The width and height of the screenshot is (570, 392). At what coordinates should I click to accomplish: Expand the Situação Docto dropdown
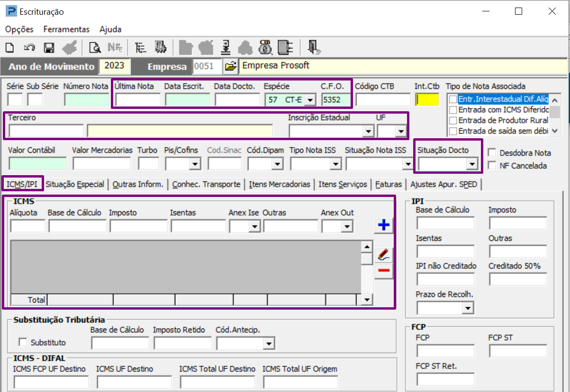coord(471,164)
